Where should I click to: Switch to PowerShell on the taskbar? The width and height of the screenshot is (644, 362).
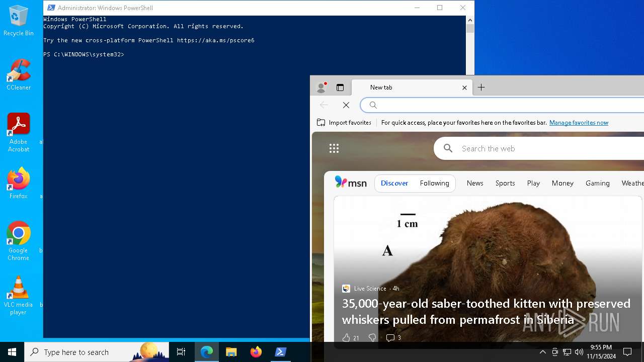(281, 352)
